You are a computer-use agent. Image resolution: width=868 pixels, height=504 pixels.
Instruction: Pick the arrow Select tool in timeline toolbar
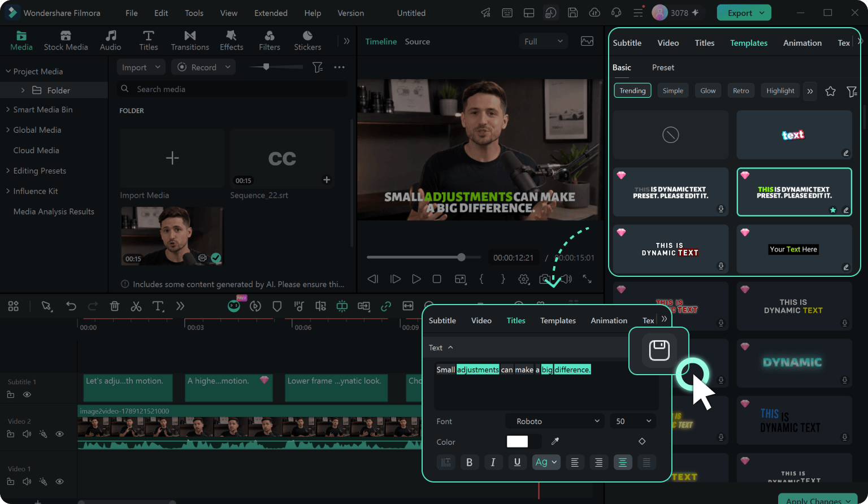47,306
